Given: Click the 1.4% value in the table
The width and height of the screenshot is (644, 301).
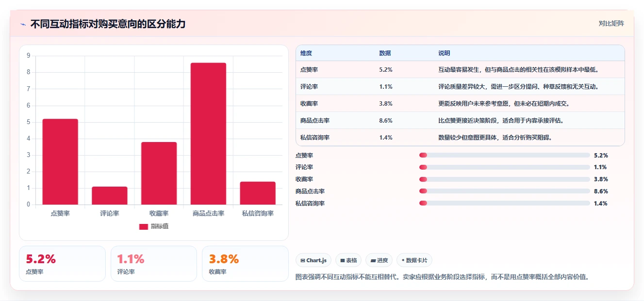Looking at the screenshot, I should pos(386,138).
